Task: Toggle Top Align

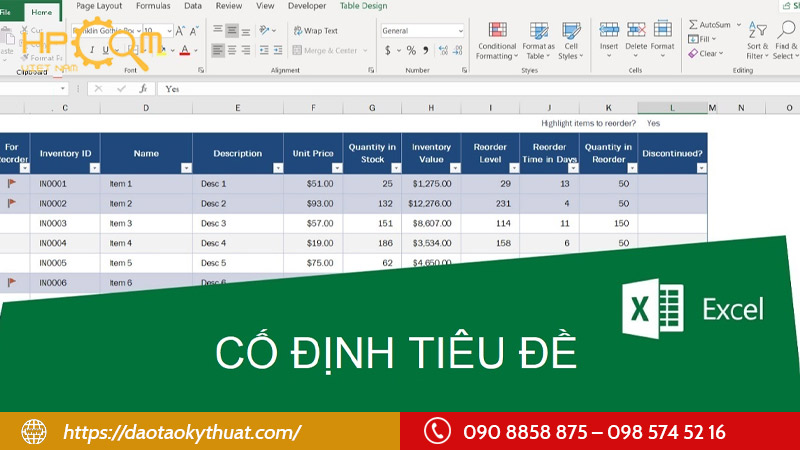Action: click(x=218, y=31)
